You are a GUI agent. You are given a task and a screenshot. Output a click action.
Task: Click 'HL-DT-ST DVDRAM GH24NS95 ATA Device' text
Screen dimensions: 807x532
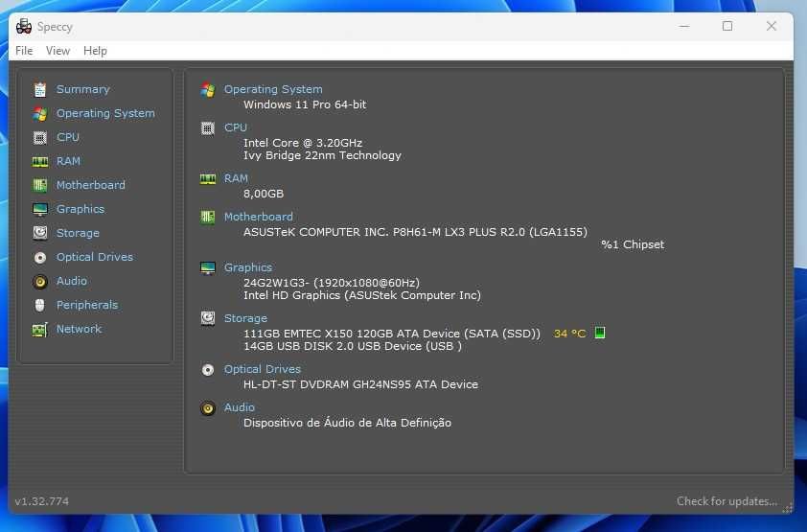[360, 384]
